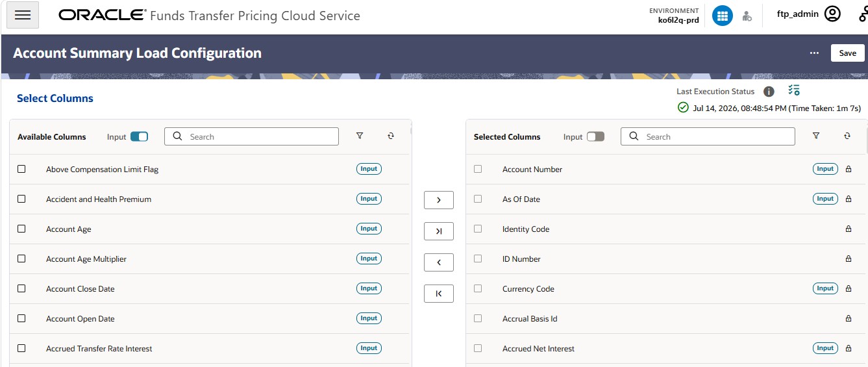Focus the Selected Columns search field
Image resolution: width=868 pixels, height=367 pixels.
(708, 136)
